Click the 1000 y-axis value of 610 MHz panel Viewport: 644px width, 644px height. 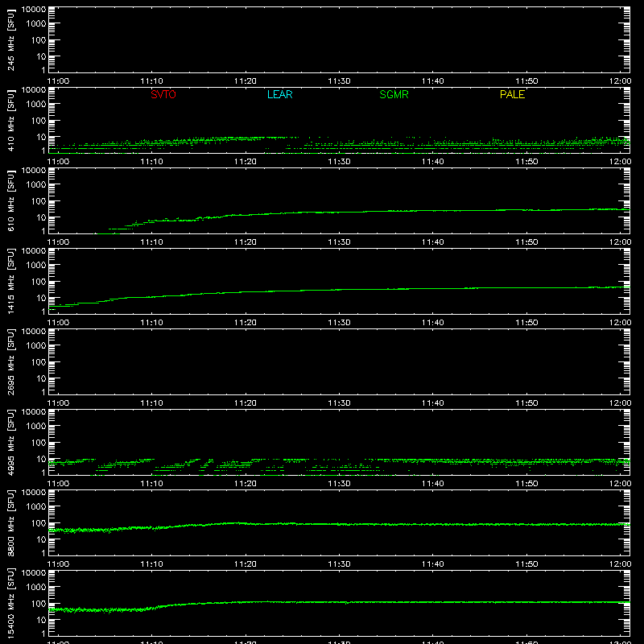pos(36,184)
